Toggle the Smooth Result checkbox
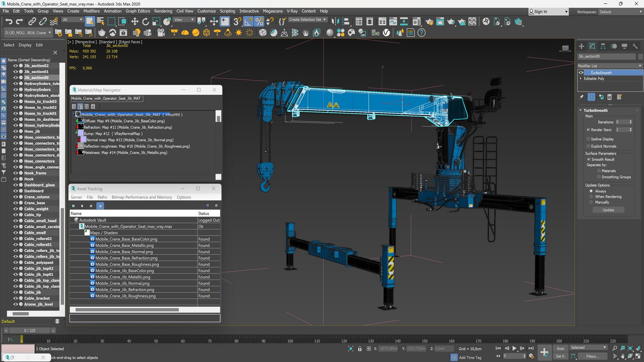Image resolution: width=644 pixels, height=362 pixels. tap(589, 159)
